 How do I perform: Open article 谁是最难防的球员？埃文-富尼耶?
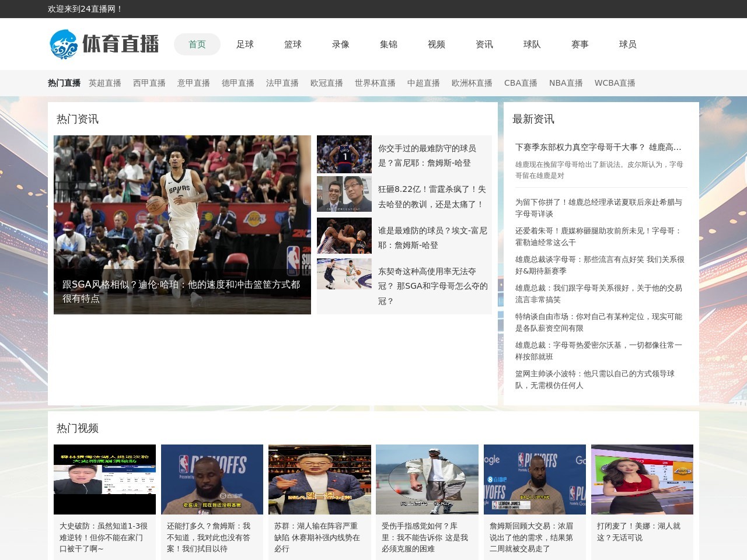coord(432,238)
